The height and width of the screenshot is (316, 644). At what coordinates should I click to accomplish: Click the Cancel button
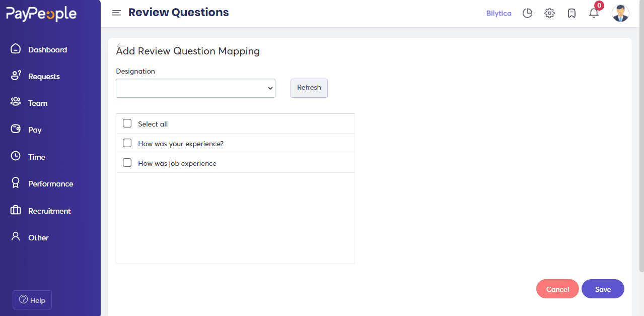557,289
